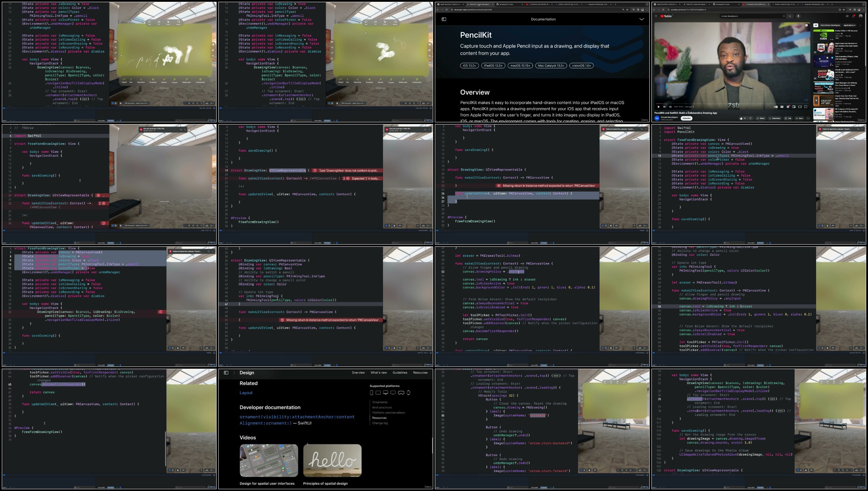The image size is (868, 491).
Task: Mute the YouTube video volume
Action: click(x=670, y=107)
